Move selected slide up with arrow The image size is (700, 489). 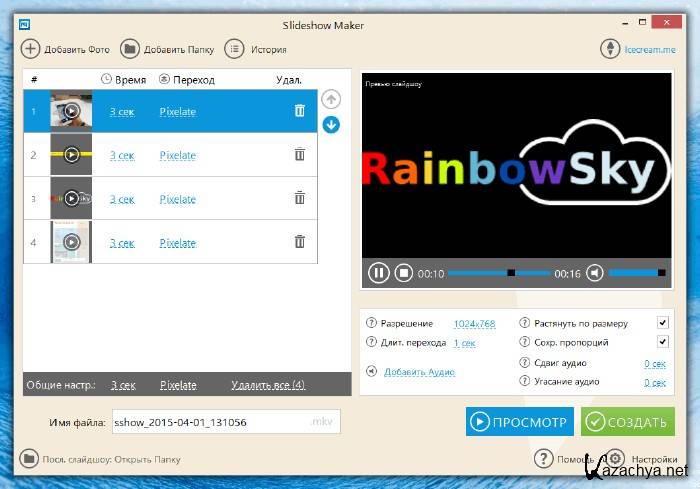(332, 99)
